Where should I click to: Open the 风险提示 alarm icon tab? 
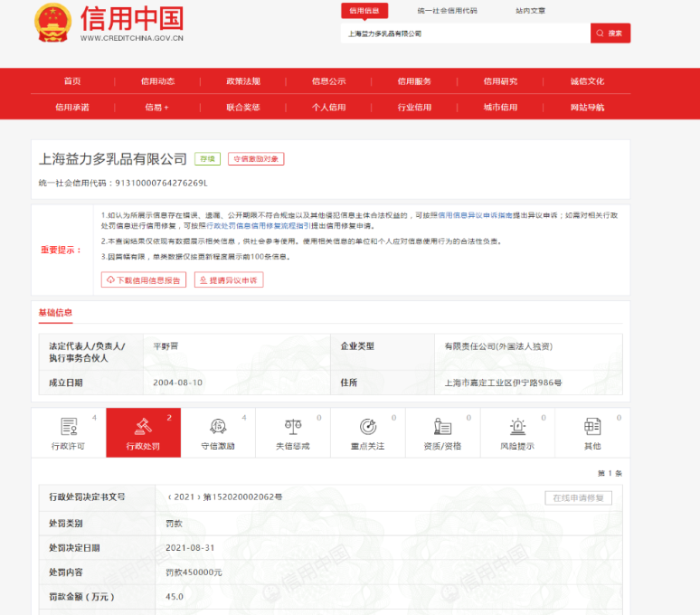pos(517,432)
